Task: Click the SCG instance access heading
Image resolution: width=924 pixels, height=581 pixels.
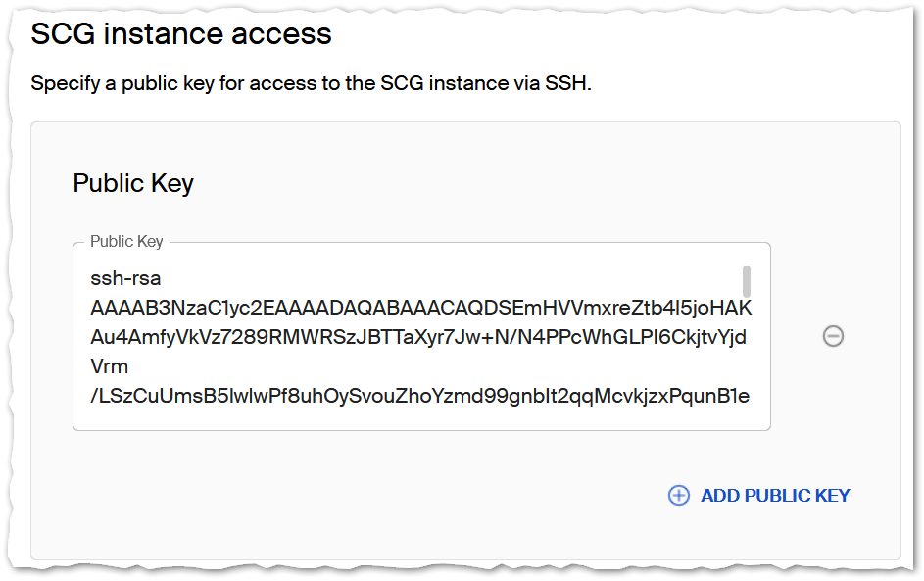Action: coord(181,34)
